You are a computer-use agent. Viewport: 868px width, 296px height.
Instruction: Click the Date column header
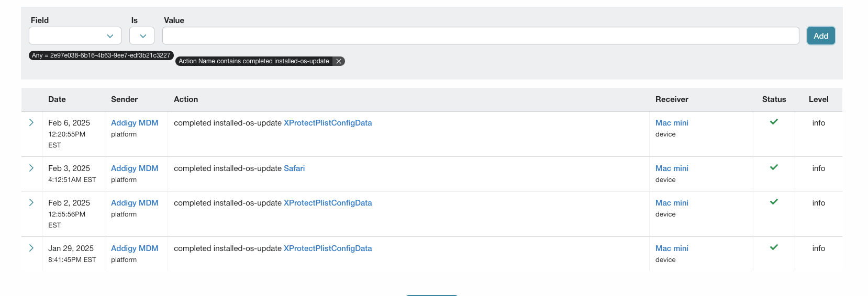pos(57,99)
